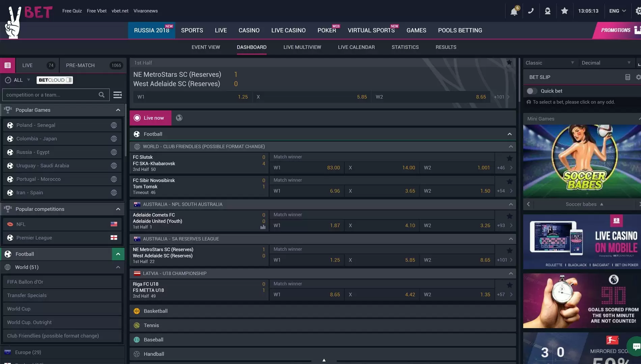Open the Decimal odds format dropdown
The height and width of the screenshot is (364, 641).
(606, 63)
